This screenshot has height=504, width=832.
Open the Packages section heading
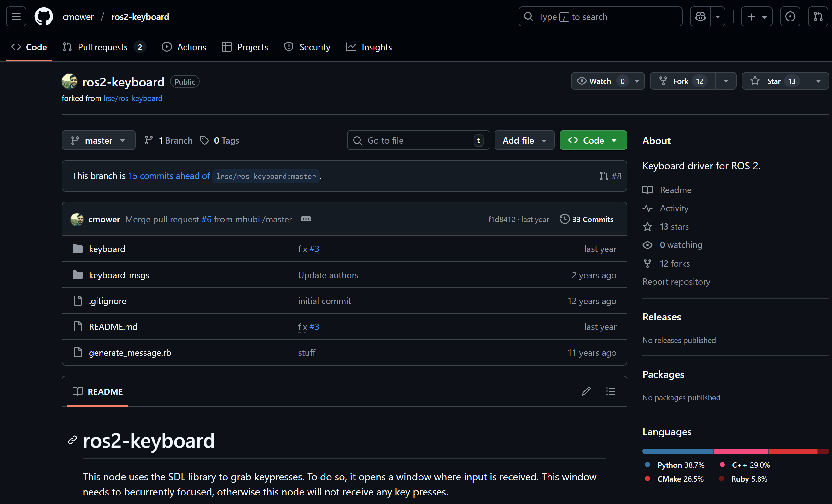click(663, 374)
